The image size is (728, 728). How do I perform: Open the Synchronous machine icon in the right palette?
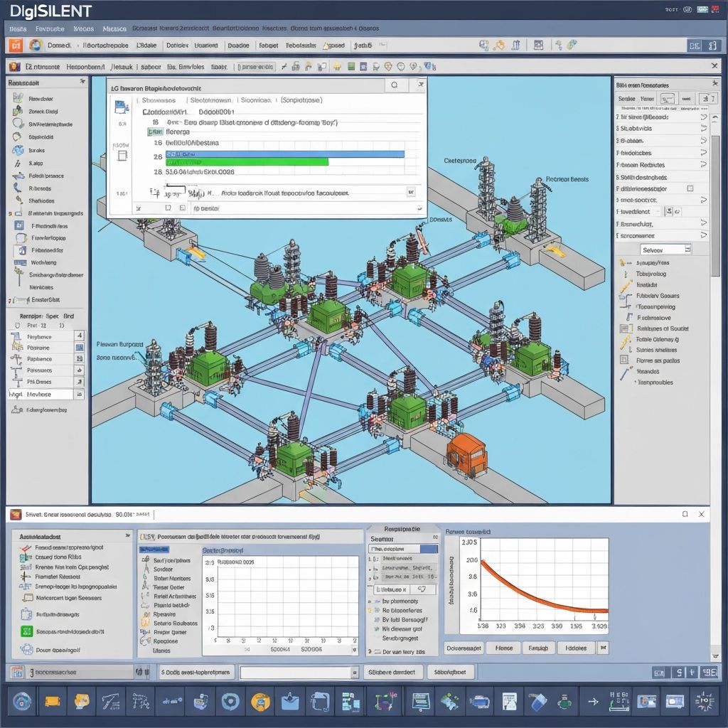621,264
